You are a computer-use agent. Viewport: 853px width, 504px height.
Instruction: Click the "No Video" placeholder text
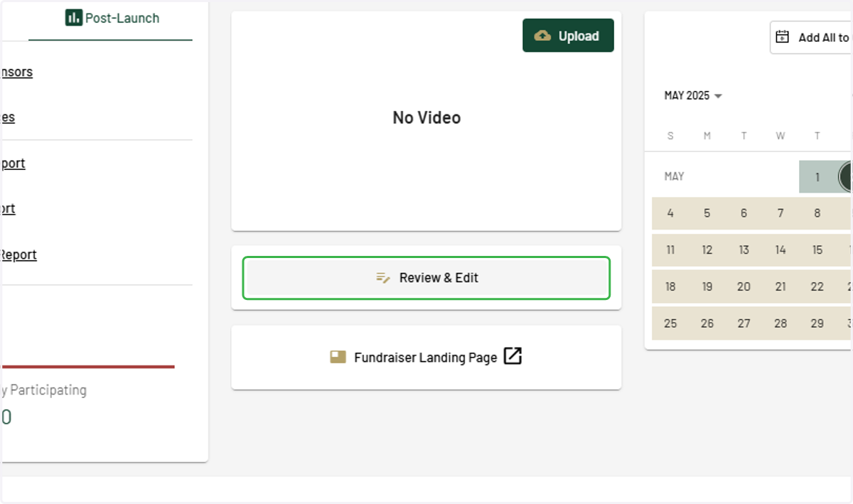[x=426, y=118]
